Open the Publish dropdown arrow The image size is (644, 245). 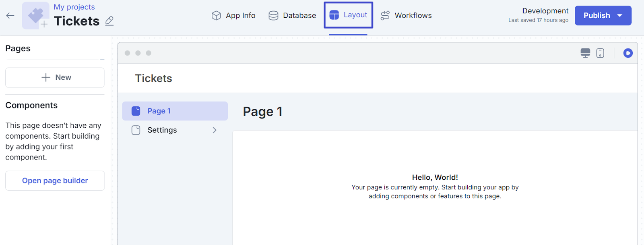pyautogui.click(x=620, y=16)
